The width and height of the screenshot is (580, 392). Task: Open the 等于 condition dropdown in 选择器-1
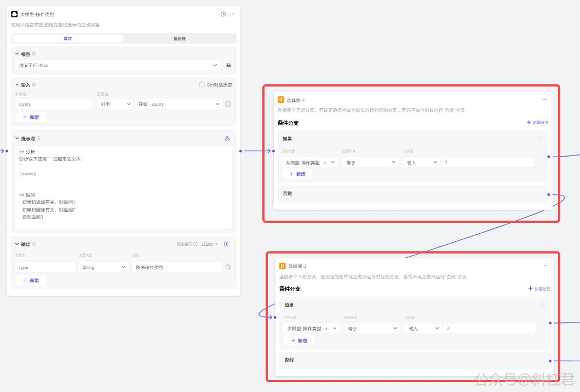[371, 163]
